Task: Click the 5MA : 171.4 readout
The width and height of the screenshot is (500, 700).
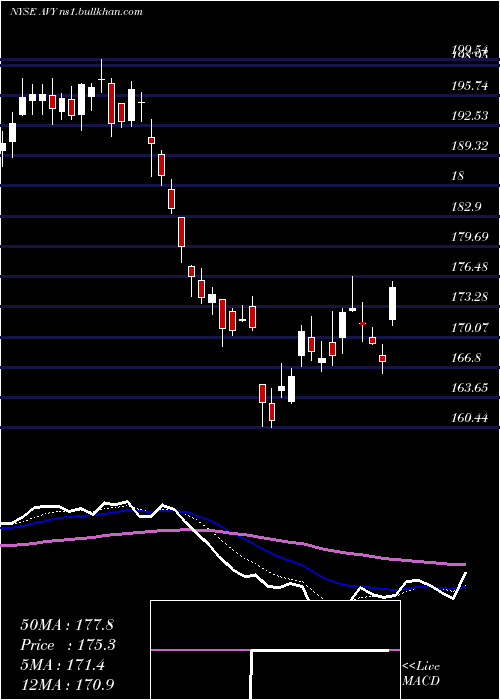Action: tap(62, 665)
